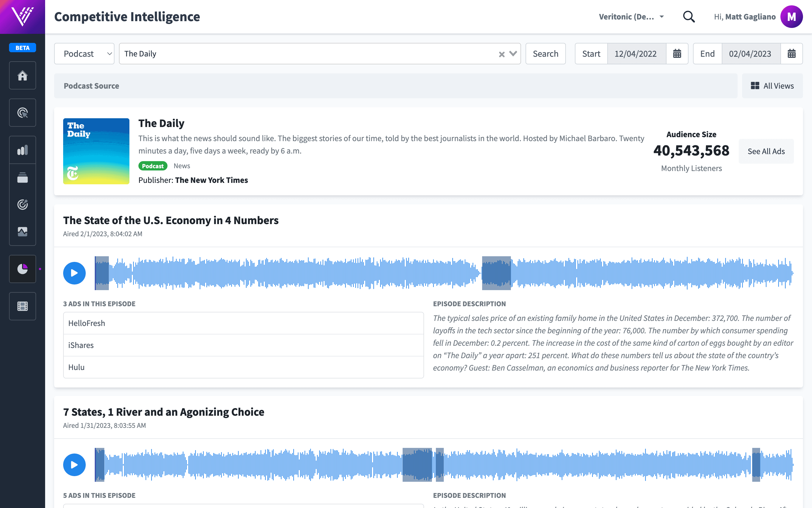Edit the Start date 12/04/2022 field
The image size is (812, 508).
(x=637, y=54)
